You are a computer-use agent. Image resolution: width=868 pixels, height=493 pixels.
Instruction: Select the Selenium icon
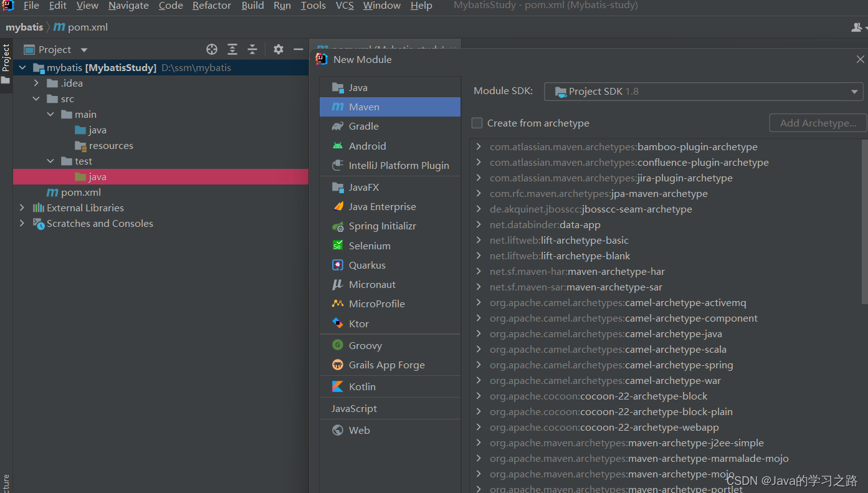tap(338, 246)
